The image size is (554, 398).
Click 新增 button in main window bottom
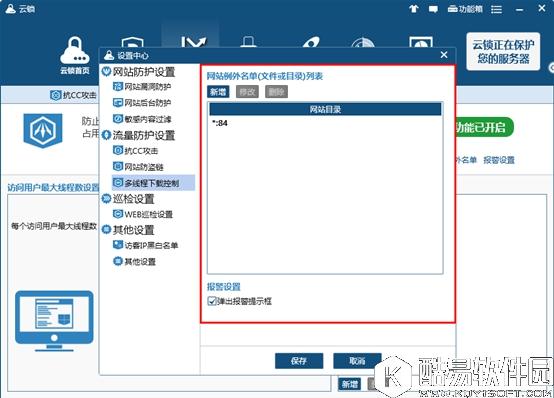click(350, 384)
